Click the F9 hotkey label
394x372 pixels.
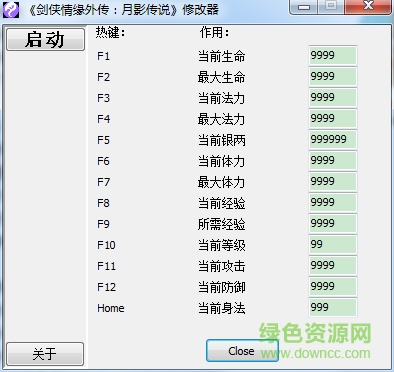(x=103, y=224)
